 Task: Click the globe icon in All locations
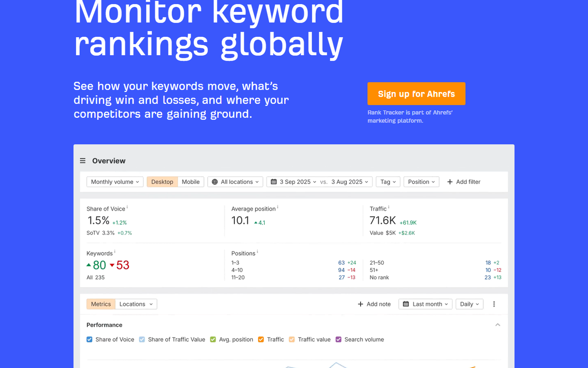(x=215, y=182)
